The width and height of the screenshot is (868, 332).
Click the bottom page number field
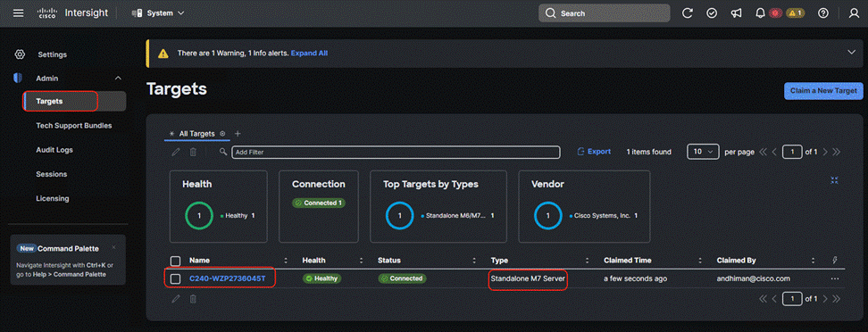(x=792, y=299)
